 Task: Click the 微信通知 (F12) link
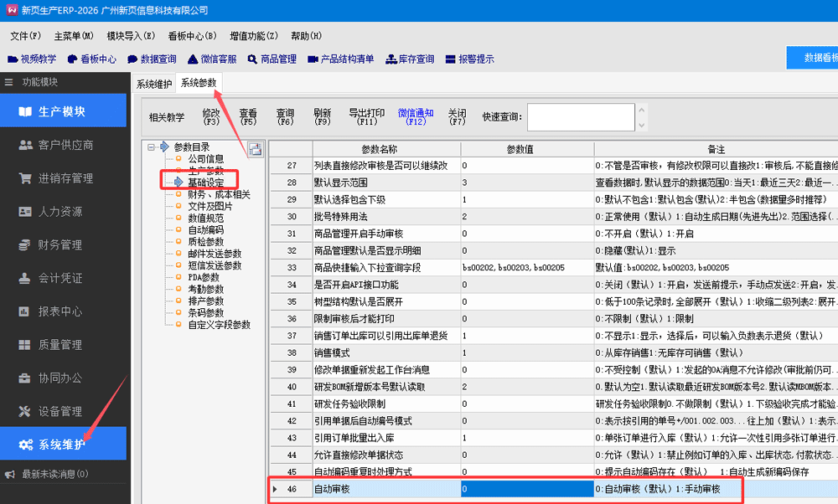tap(416, 117)
